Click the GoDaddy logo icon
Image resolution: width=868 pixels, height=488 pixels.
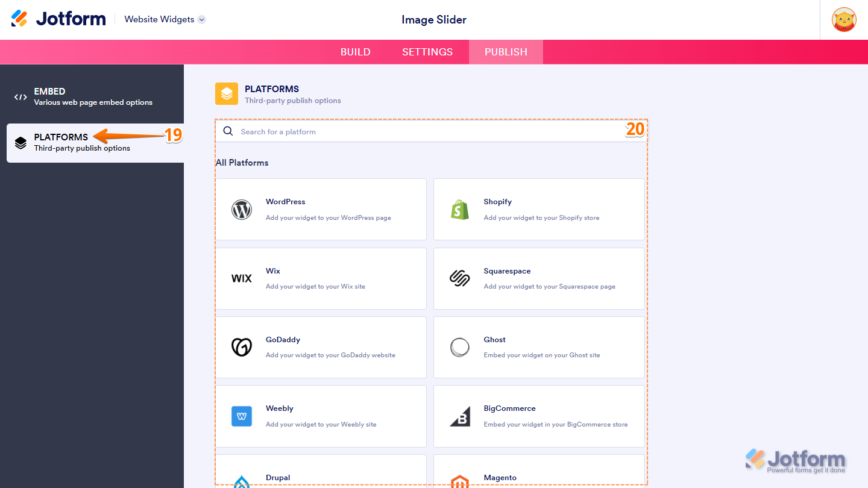[242, 347]
